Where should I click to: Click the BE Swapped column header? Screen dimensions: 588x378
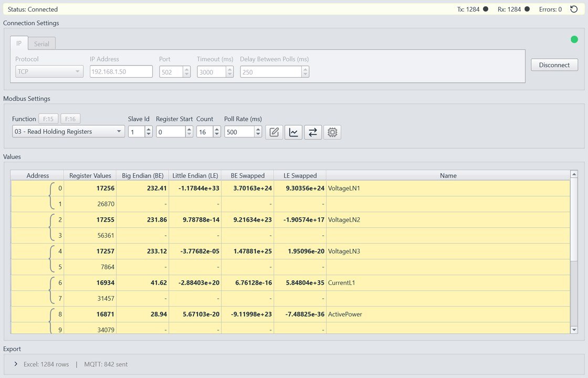tap(247, 175)
